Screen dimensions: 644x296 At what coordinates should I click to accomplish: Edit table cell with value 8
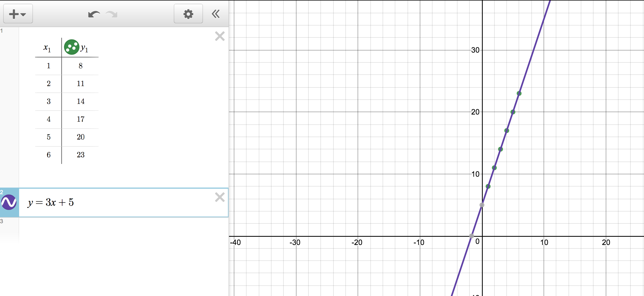[x=80, y=66]
